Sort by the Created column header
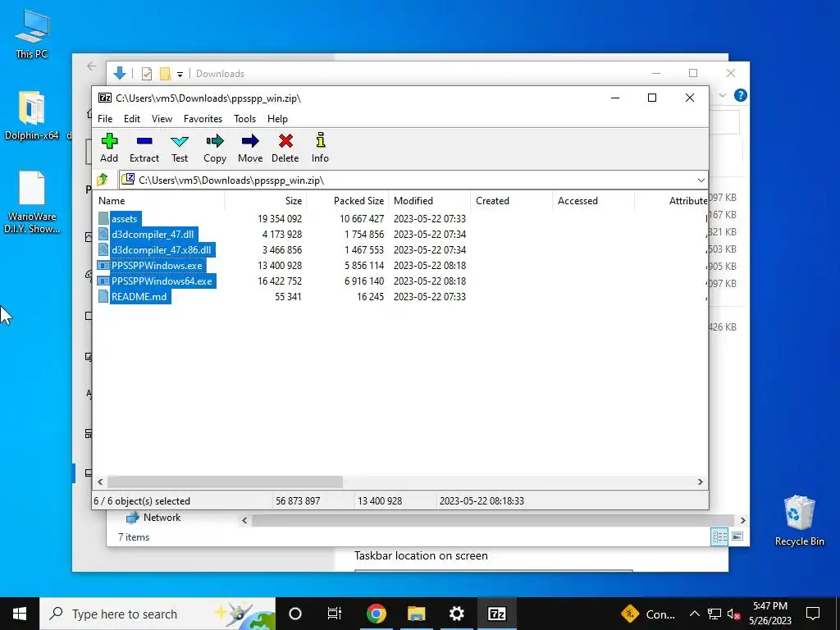Image resolution: width=840 pixels, height=630 pixels. 512,201
